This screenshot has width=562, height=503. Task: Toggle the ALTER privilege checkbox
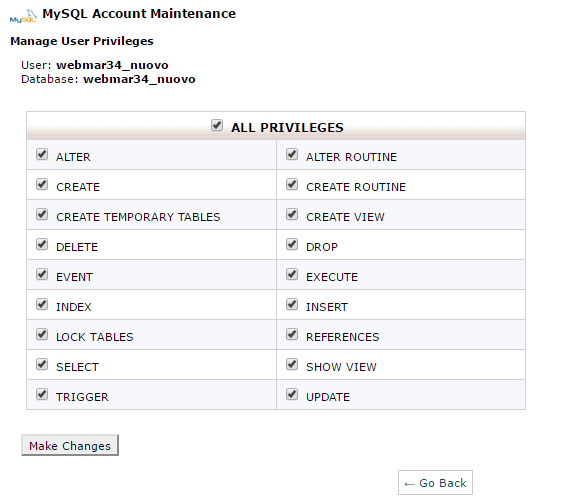pyautogui.click(x=42, y=155)
